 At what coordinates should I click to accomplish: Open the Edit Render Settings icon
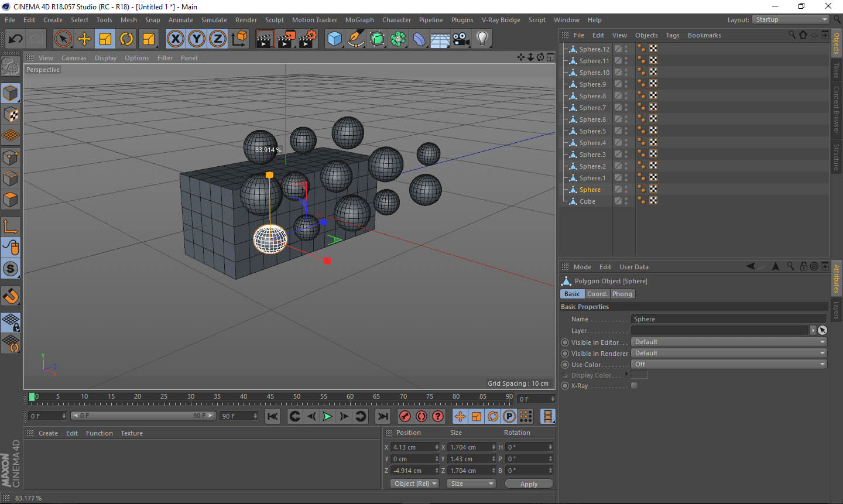tap(307, 39)
